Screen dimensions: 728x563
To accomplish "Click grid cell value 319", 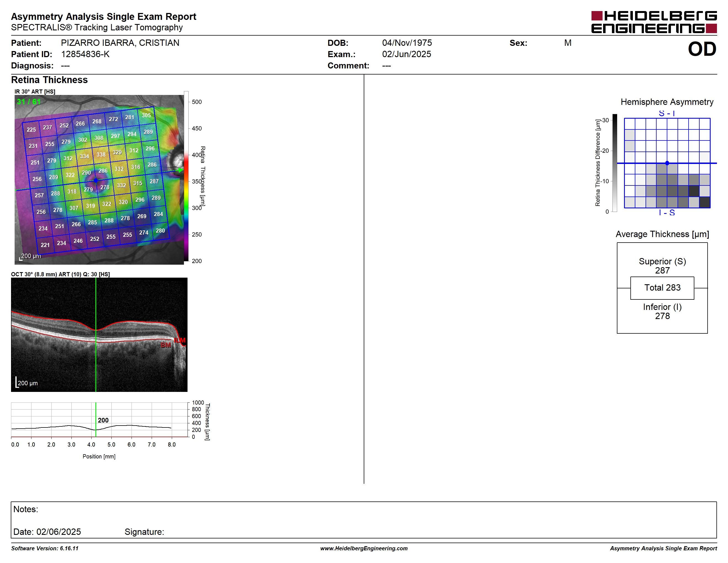I will (x=90, y=206).
